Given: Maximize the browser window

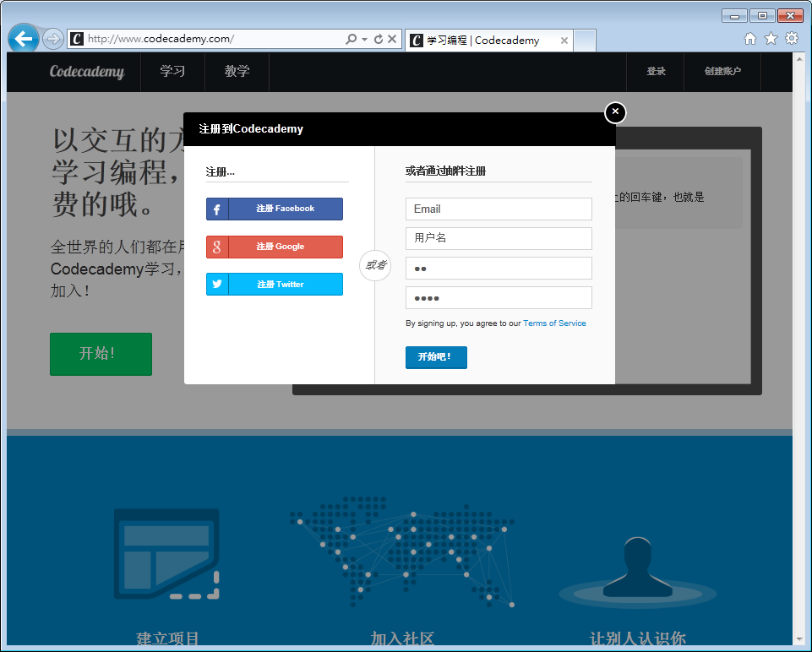Looking at the screenshot, I should [x=762, y=16].
